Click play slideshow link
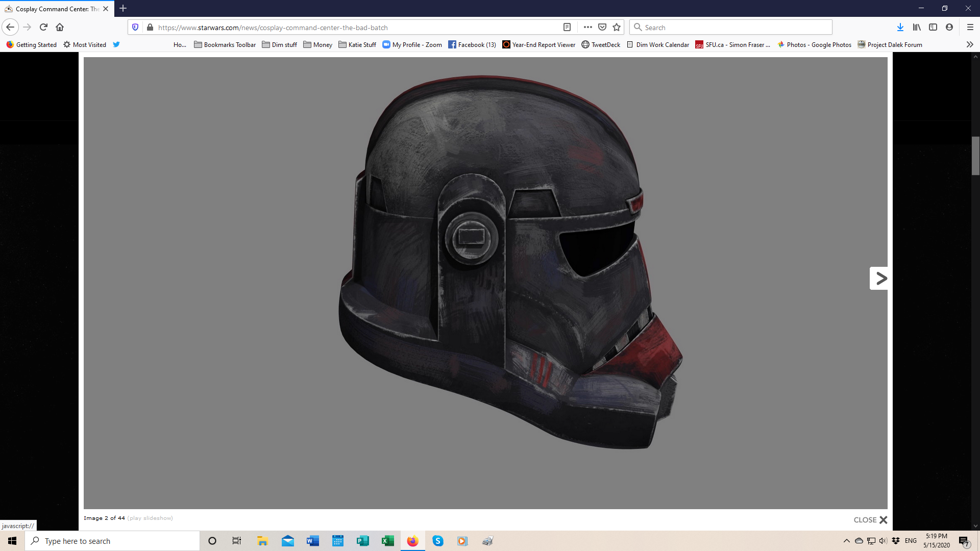 tap(151, 518)
